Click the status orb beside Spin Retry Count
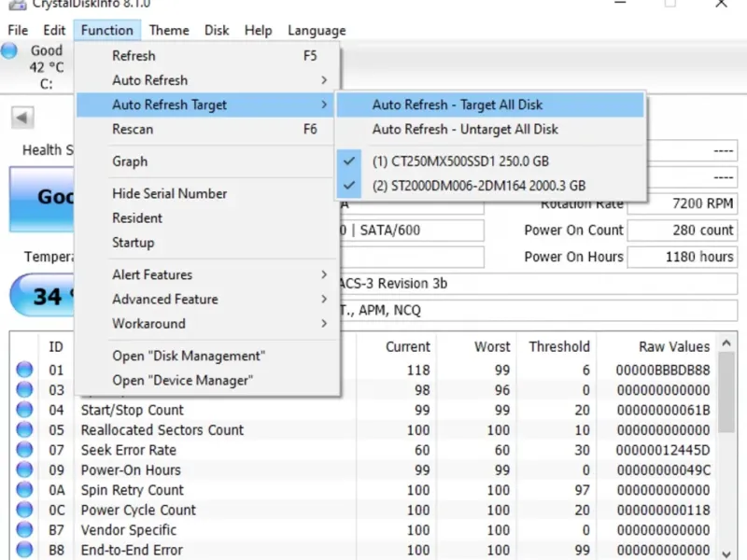Image resolution: width=747 pixels, height=560 pixels. pos(24,489)
